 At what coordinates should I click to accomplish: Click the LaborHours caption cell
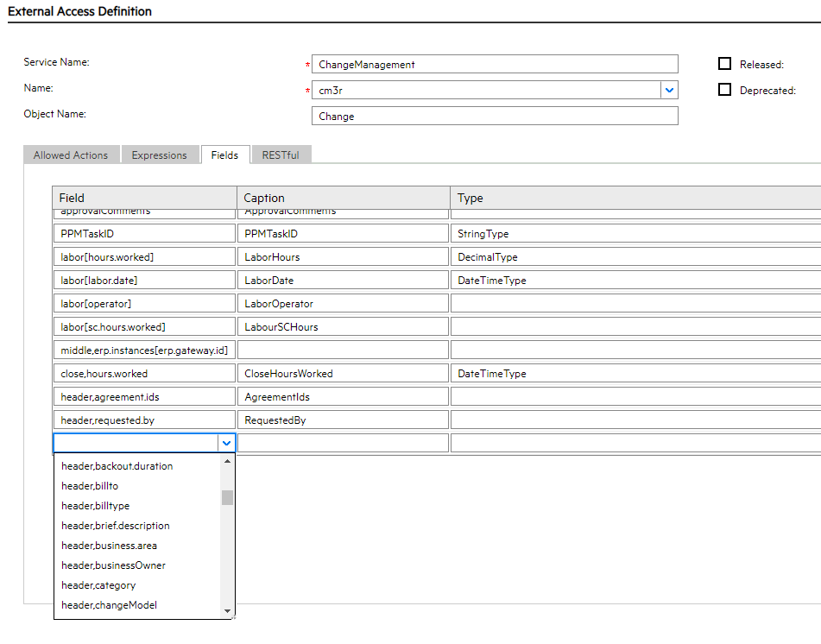click(x=344, y=257)
